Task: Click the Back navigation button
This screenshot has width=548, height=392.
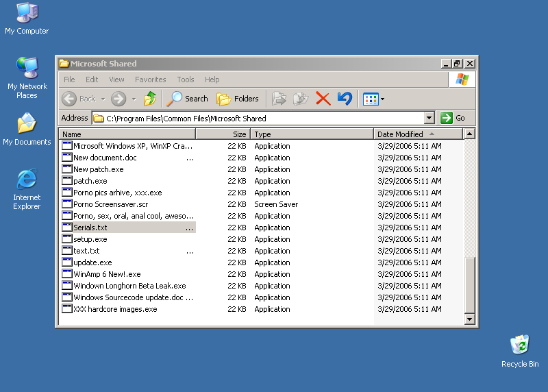Action: point(79,99)
